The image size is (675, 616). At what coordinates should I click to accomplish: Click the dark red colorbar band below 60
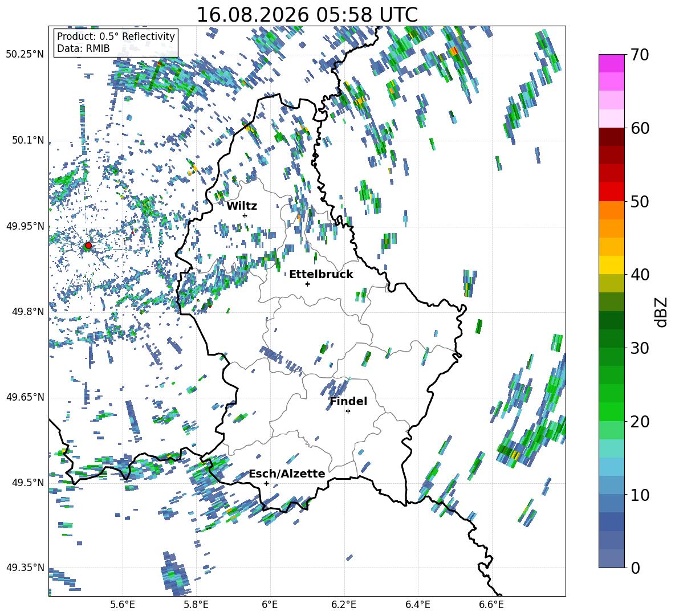pos(611,137)
